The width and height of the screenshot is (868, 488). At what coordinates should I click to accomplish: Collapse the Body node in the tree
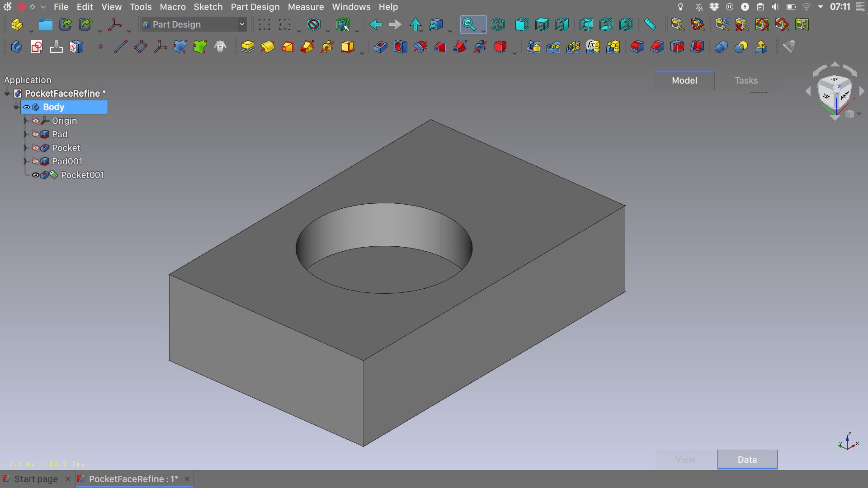[15, 107]
